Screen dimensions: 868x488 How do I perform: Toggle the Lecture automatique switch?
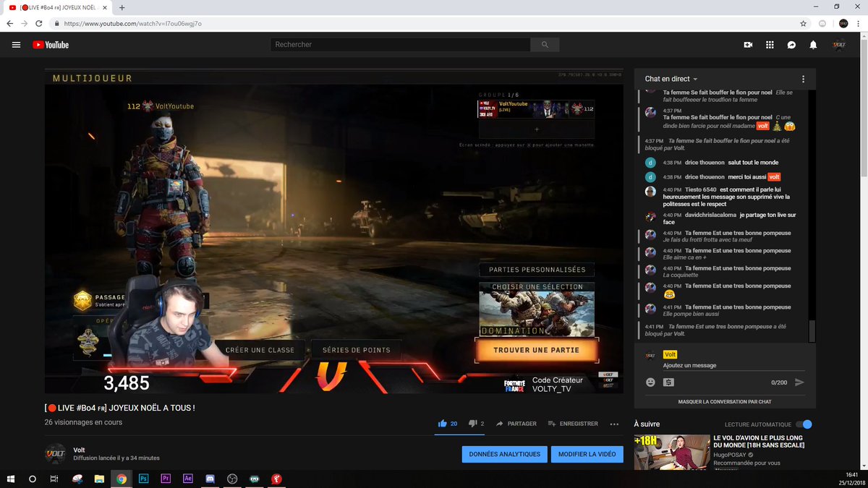804,424
